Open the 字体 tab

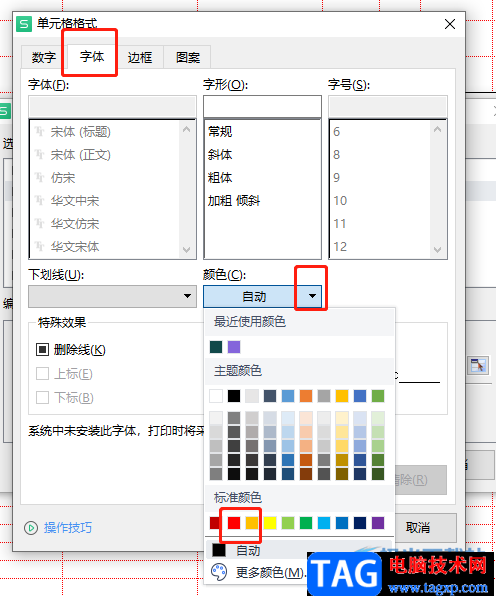pos(92,57)
